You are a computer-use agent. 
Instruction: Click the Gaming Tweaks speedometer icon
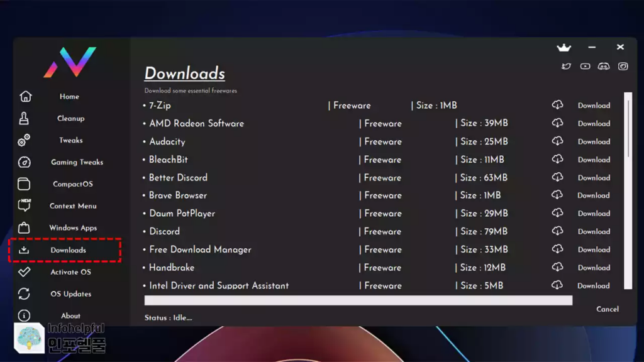(x=25, y=162)
